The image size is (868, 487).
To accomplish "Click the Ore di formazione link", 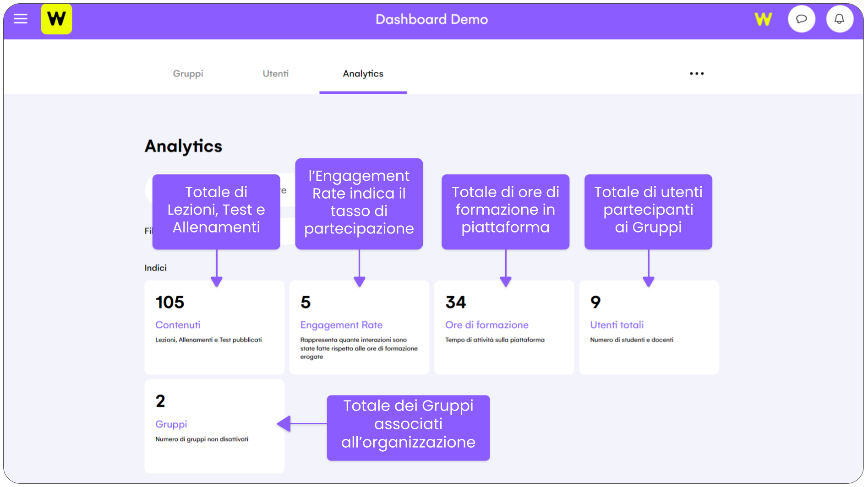I will [x=486, y=325].
